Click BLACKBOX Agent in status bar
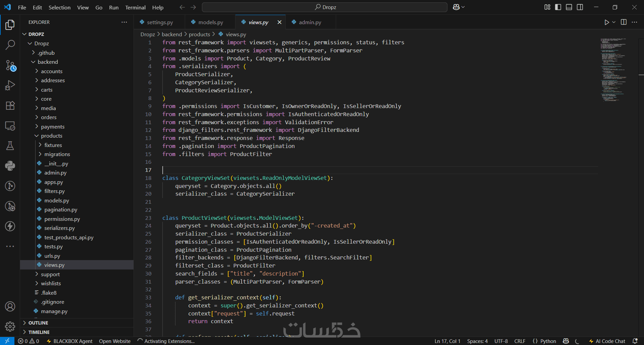Viewport: 644px width, 345px height. pos(69,341)
